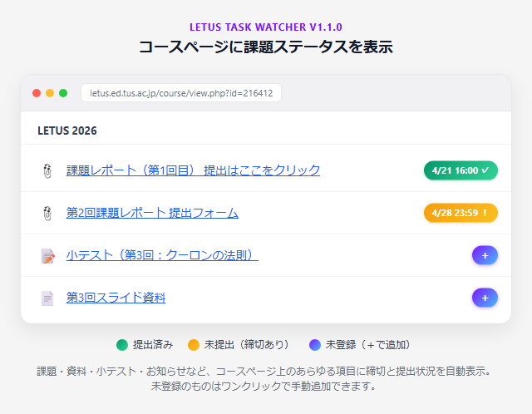Click the quiz pencil icon beside 小テスト

tap(48, 256)
